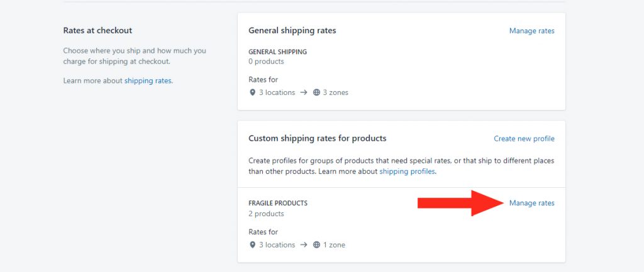The image size is (644, 272).
Task: Click globe icon beside 1 zone
Action: (x=316, y=245)
